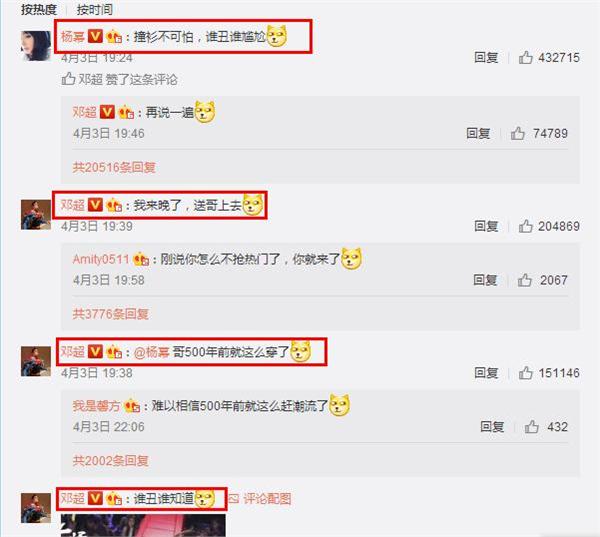Expand 共3776条回复 replies
Viewport: 600px width, 537px height.
[111, 314]
